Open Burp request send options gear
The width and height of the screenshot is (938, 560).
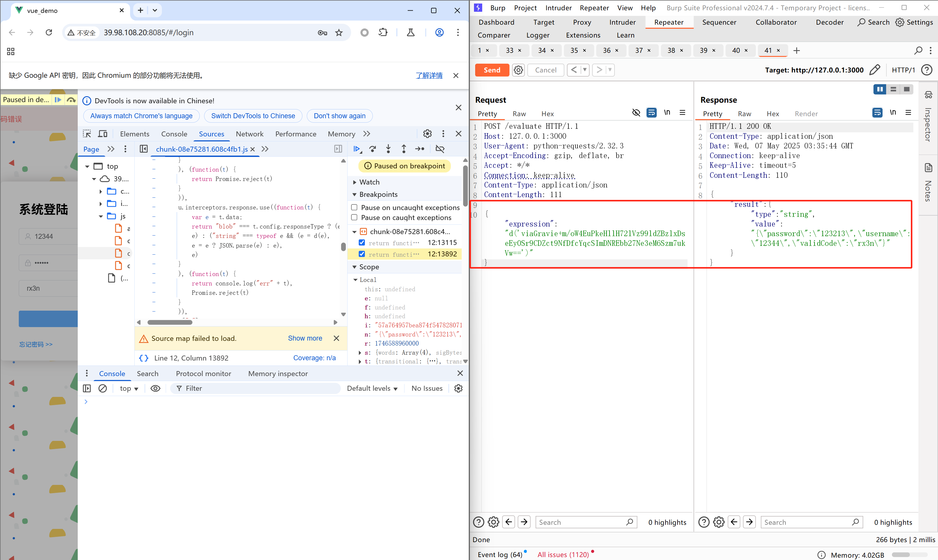coord(519,70)
